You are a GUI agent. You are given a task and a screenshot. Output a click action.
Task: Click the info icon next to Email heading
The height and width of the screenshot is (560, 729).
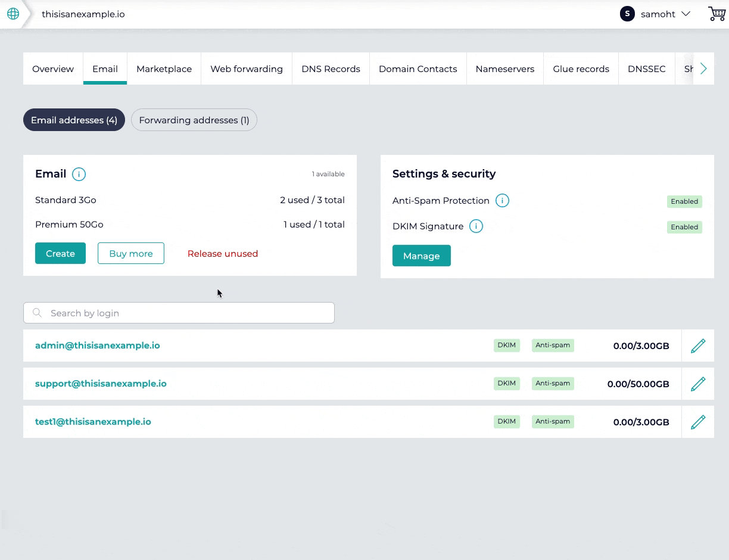coord(79,174)
